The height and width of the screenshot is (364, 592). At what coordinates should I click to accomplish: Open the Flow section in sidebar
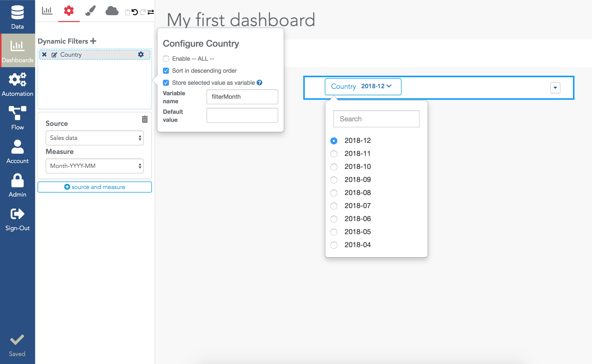(18, 118)
